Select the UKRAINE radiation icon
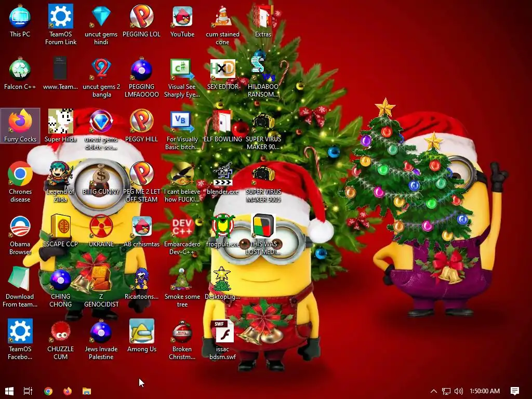 point(101,231)
